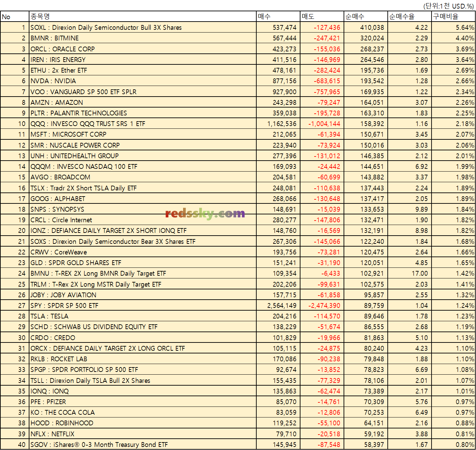Screen dimensions: 476x450
Task: Click TSLX : Tradr 2X Short TSLA cell
Action: click(x=143, y=188)
